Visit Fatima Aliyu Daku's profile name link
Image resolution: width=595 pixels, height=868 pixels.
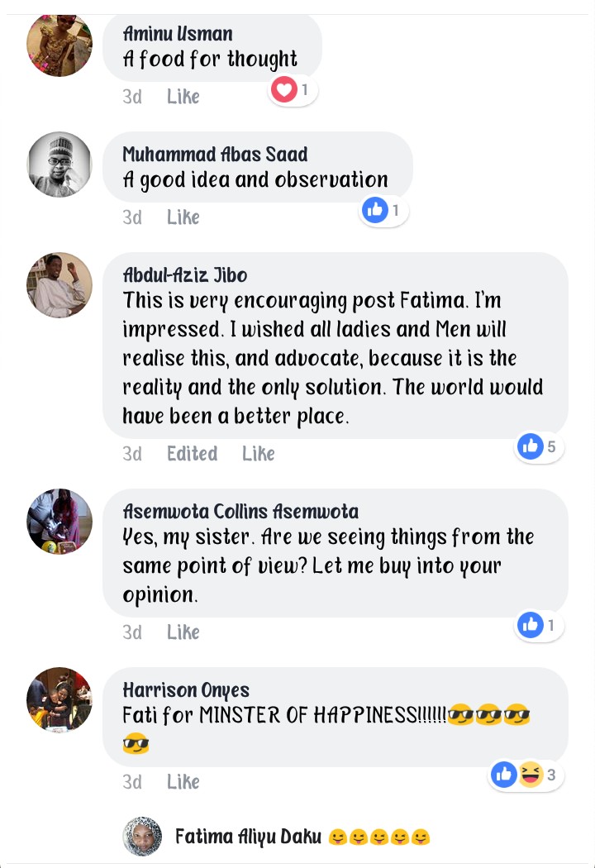point(248,837)
